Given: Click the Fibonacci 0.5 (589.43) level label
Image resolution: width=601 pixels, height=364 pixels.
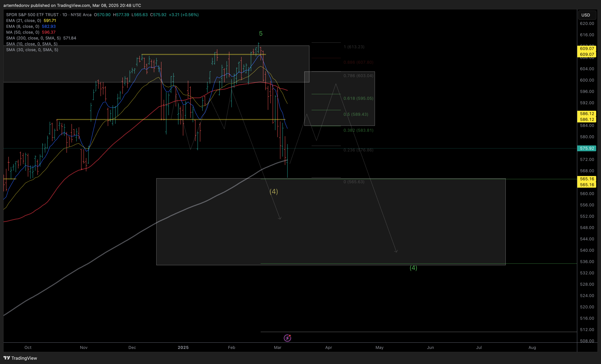Looking at the screenshot, I should pyautogui.click(x=356, y=114).
